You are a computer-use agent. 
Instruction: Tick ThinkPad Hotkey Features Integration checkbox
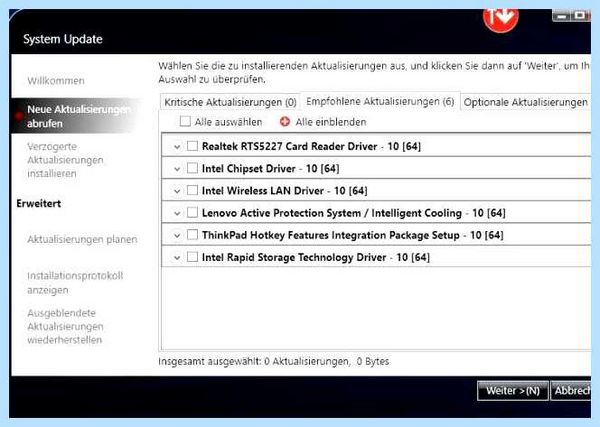pos(192,235)
